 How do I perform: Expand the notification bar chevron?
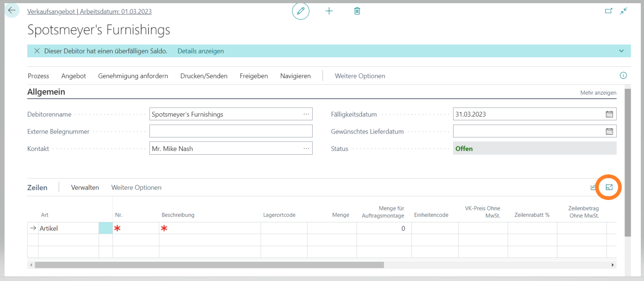click(622, 51)
